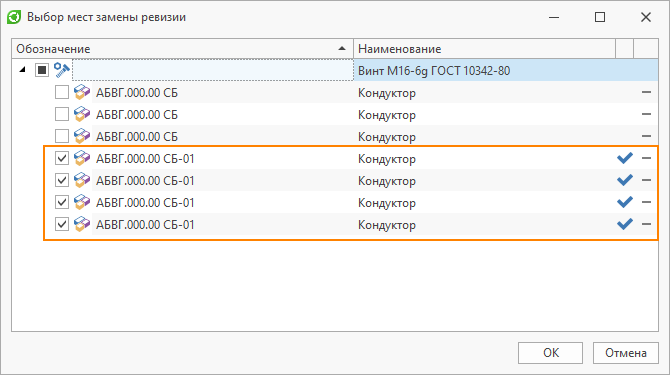Click the empty designation field of the Винт row
Image resolution: width=670 pixels, height=375 pixels.
pyautogui.click(x=213, y=70)
